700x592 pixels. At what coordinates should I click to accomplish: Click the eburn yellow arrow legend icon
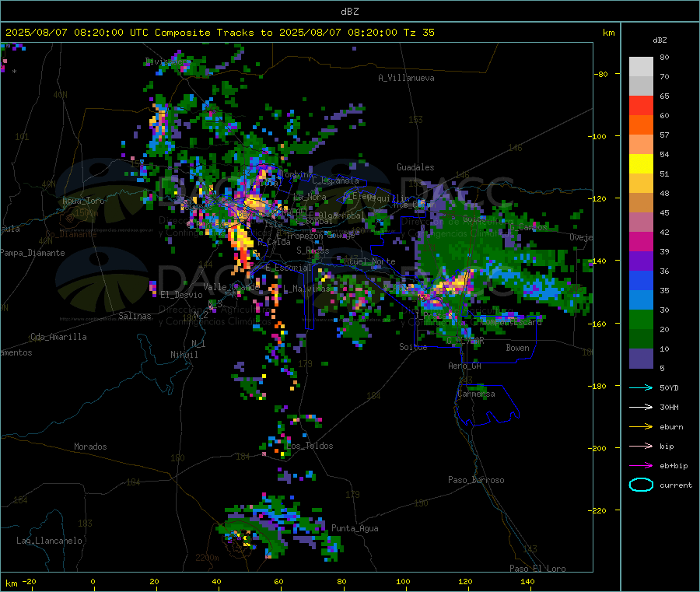(641, 427)
